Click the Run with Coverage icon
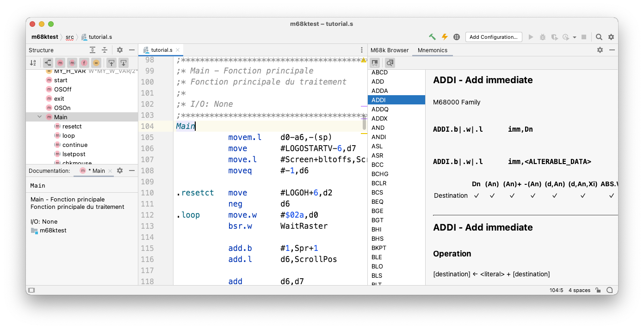This screenshot has width=644, height=329. [554, 37]
